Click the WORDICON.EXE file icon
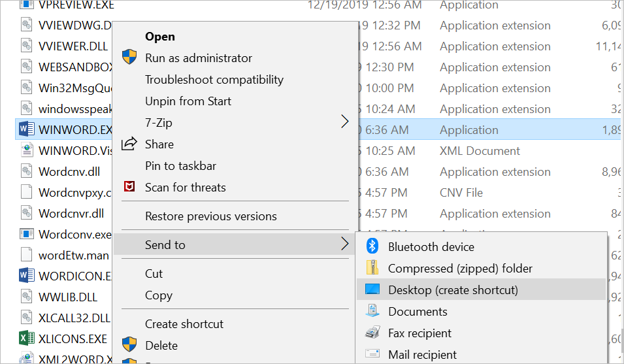Viewport: 624px width, 364px height. pyautogui.click(x=26, y=276)
